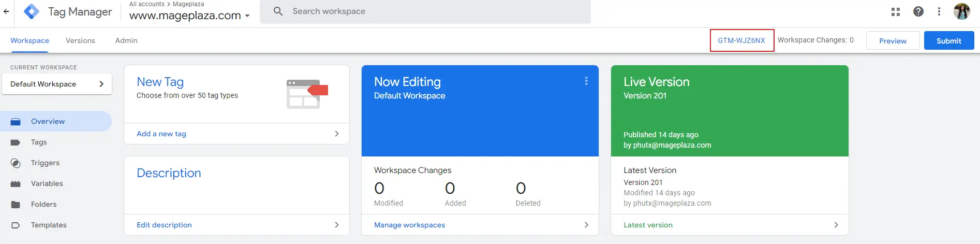The height and width of the screenshot is (244, 980).
Task: Switch to the Versions tab
Action: pyautogui.click(x=80, y=40)
